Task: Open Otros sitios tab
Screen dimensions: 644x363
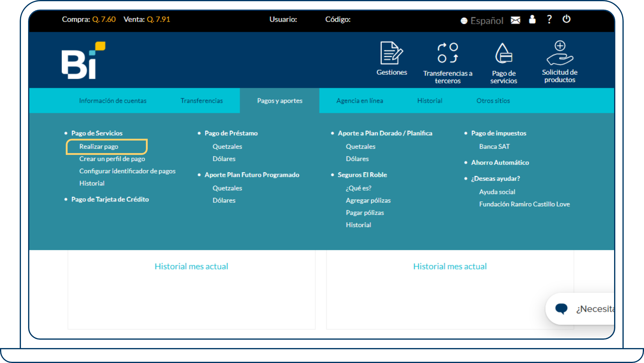Action: pos(493,101)
